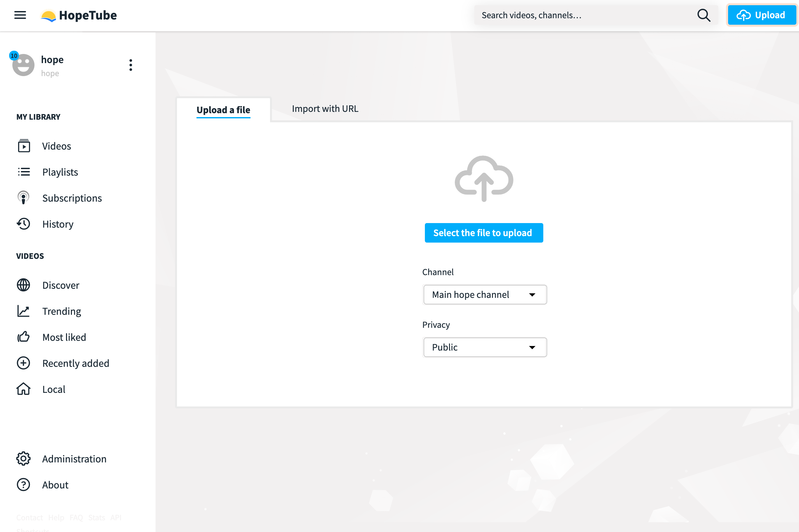This screenshot has height=532, width=799.
Task: Select the Upload a file tab
Action: [223, 110]
